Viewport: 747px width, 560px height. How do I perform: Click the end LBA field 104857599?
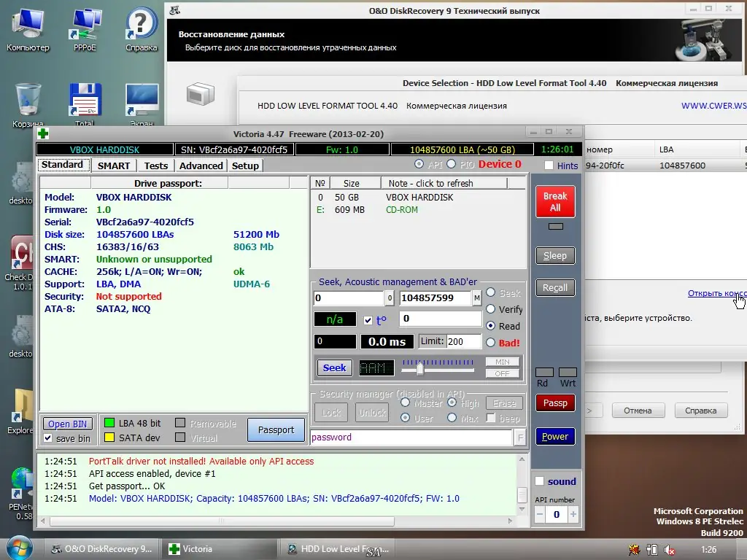tap(436, 298)
